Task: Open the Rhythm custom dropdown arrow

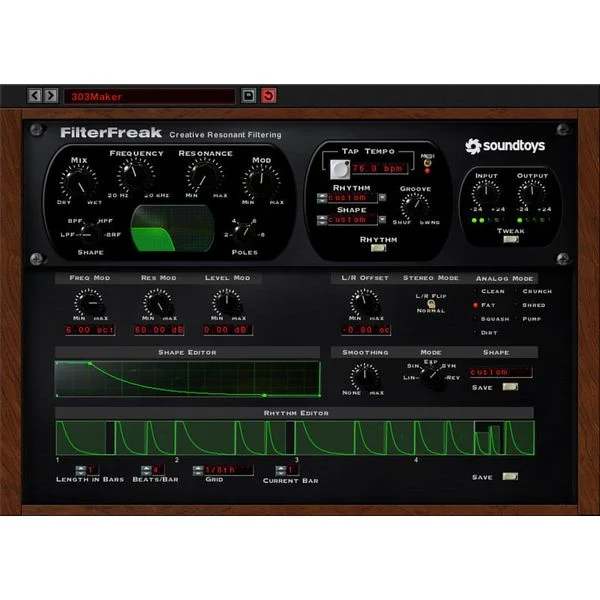Action: (x=382, y=197)
